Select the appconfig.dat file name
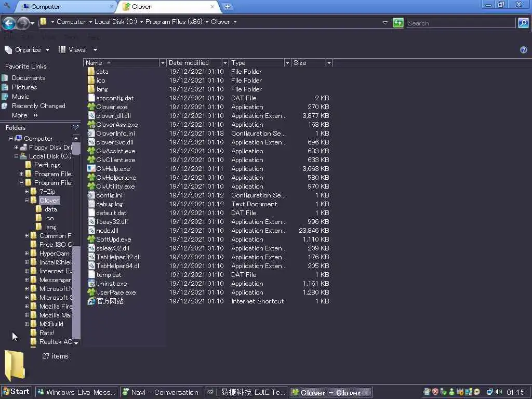The height and width of the screenshot is (399, 532). tap(115, 98)
